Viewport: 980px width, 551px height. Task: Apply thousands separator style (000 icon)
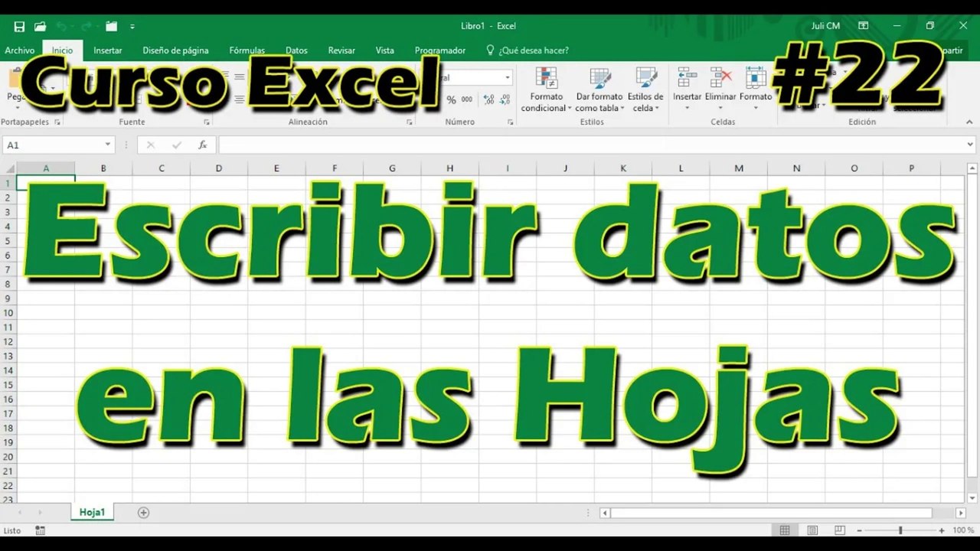[467, 99]
